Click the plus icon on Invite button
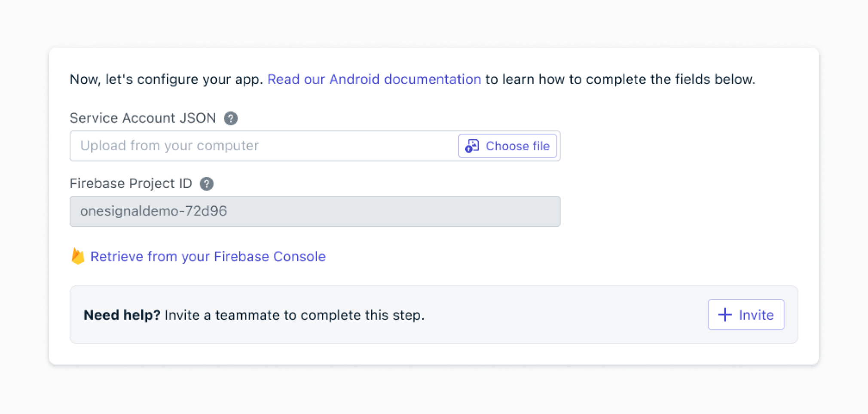The height and width of the screenshot is (414, 868). coord(725,315)
